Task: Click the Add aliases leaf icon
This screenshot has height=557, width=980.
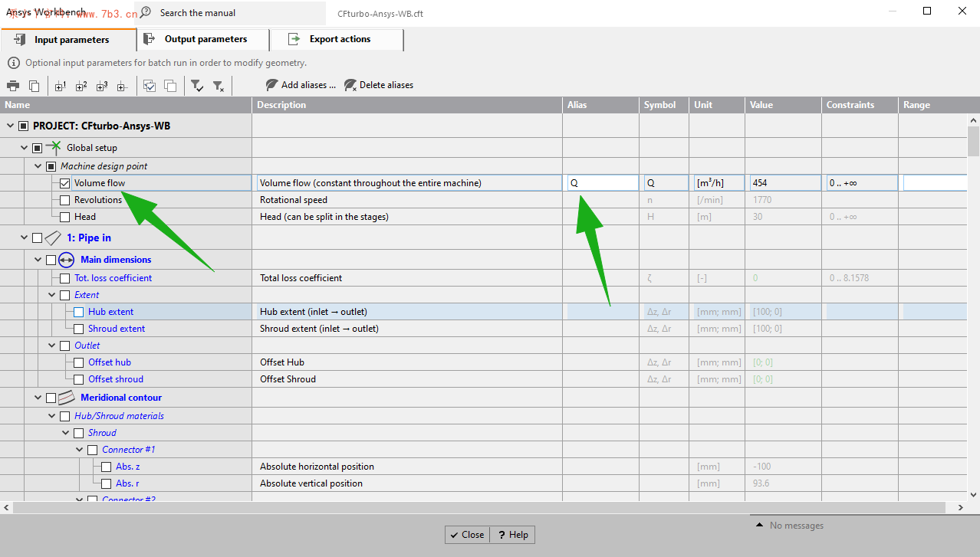Action: [x=272, y=85]
